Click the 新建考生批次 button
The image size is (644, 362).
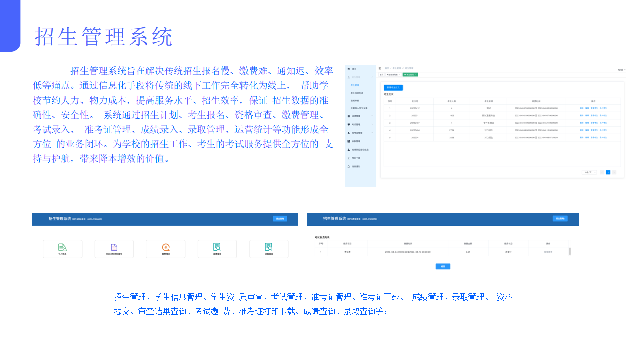pos(394,88)
